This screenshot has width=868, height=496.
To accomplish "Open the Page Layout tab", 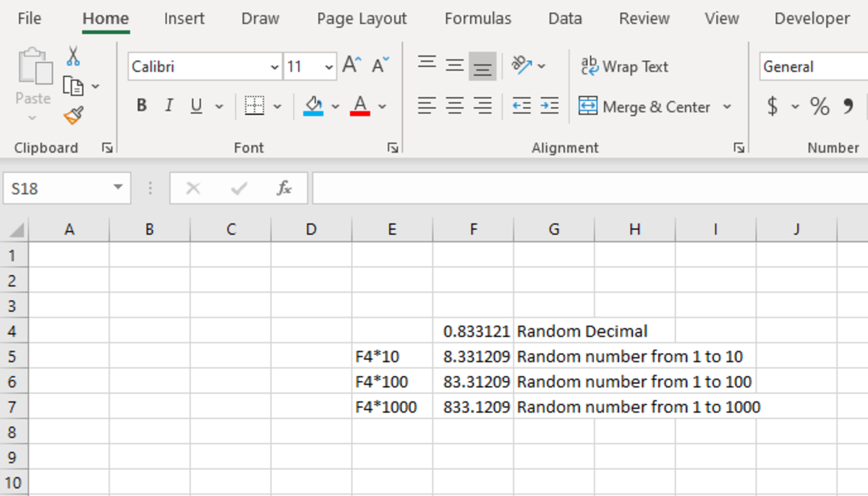I will [x=362, y=19].
